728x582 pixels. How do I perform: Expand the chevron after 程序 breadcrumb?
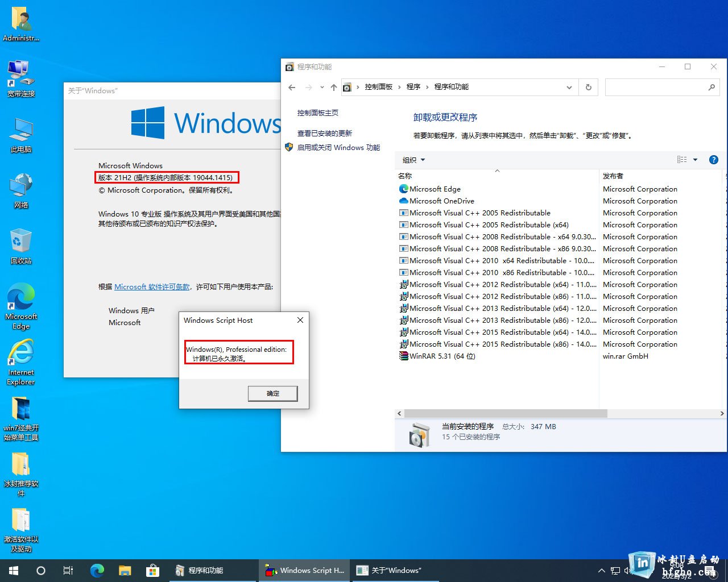[427, 87]
